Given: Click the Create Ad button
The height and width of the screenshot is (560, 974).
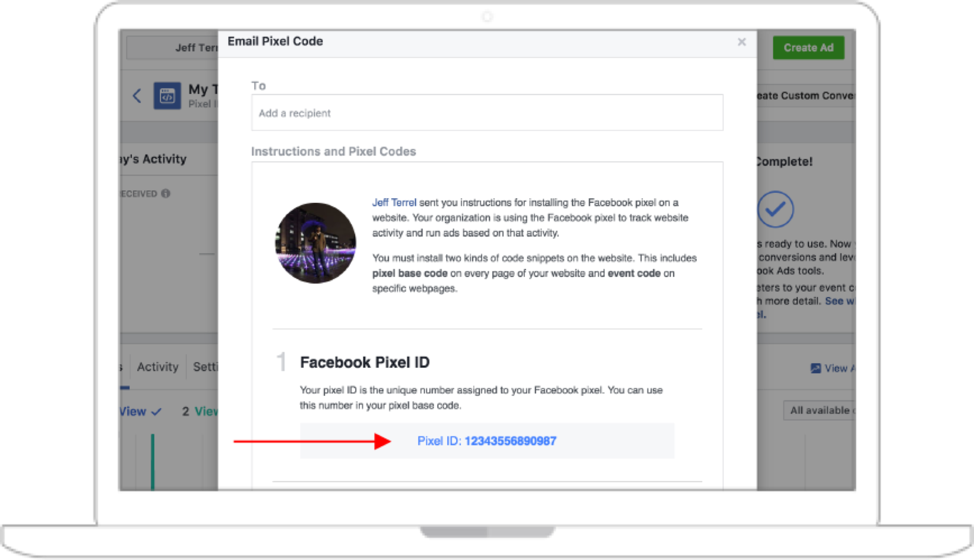Looking at the screenshot, I should [808, 48].
